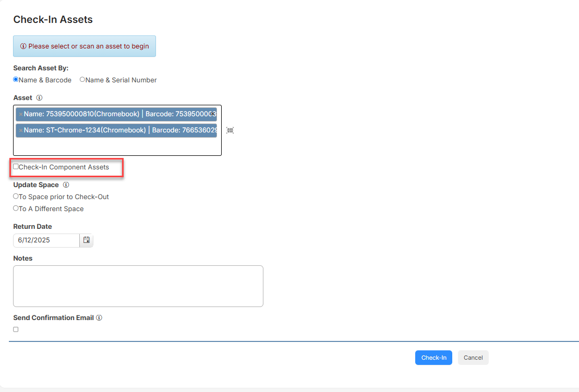Click the barcode scanner icon
Screen dimensions: 579x392
tap(230, 130)
